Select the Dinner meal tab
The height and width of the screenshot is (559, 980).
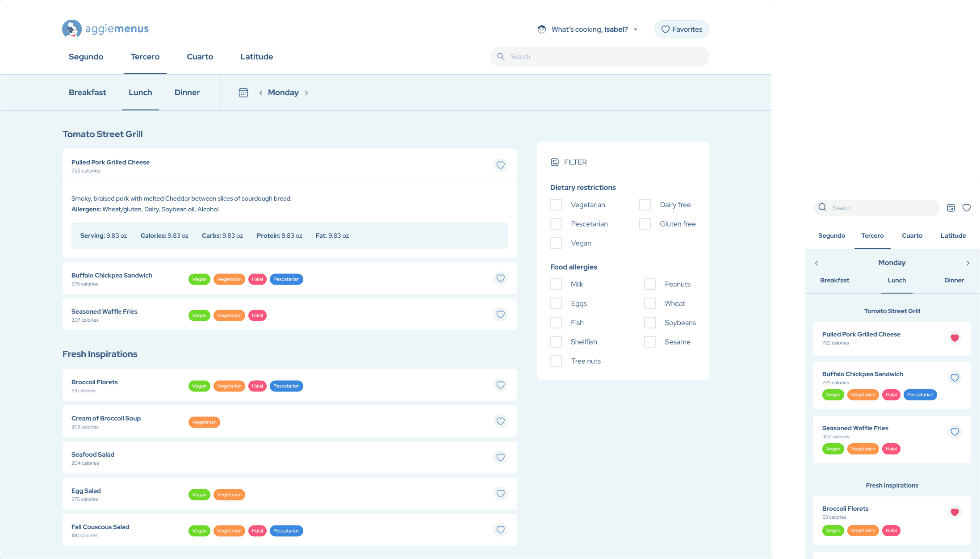[187, 92]
